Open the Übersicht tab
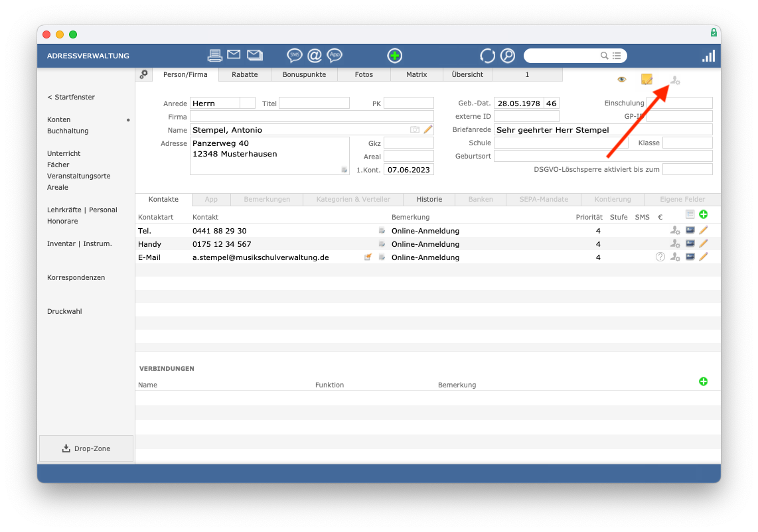This screenshot has height=532, width=758. pyautogui.click(x=467, y=74)
